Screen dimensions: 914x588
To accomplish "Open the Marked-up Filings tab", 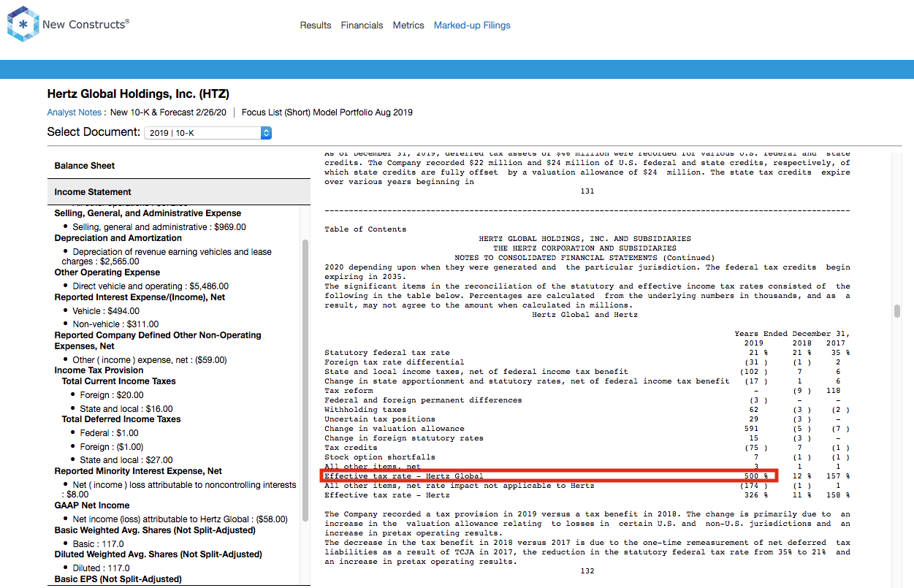I will click(x=472, y=25).
